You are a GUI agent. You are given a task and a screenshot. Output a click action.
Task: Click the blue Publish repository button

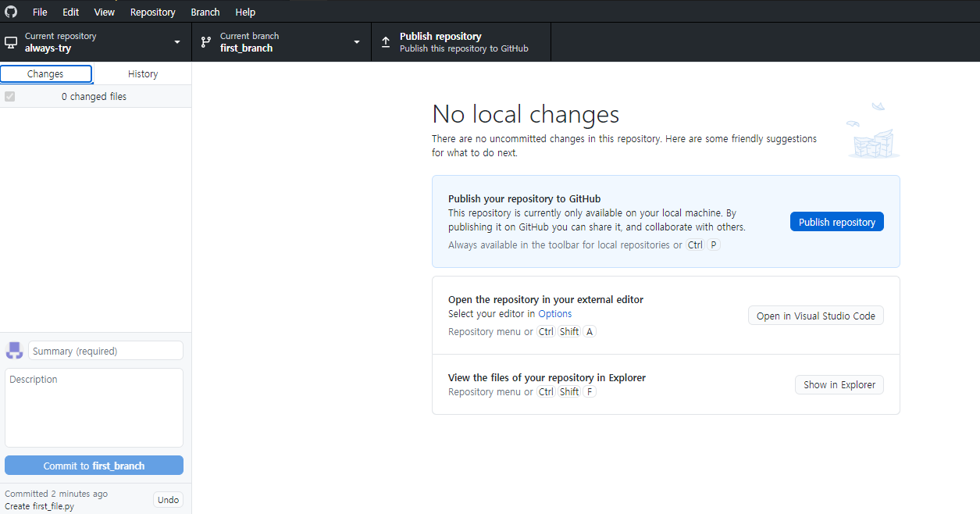(837, 222)
